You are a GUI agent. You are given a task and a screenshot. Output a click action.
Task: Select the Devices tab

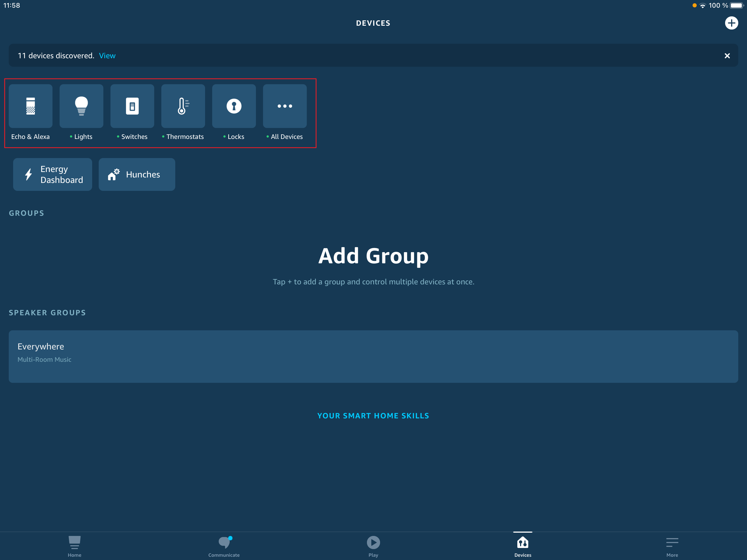523,546
